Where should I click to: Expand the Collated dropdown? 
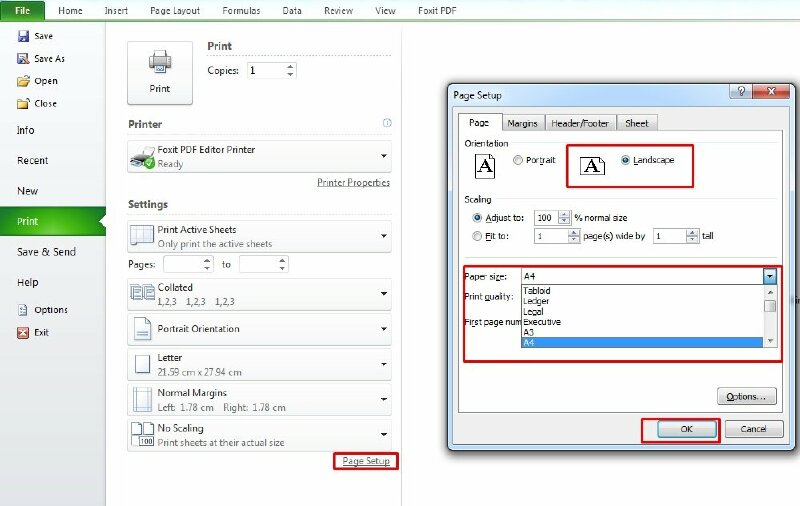384,294
